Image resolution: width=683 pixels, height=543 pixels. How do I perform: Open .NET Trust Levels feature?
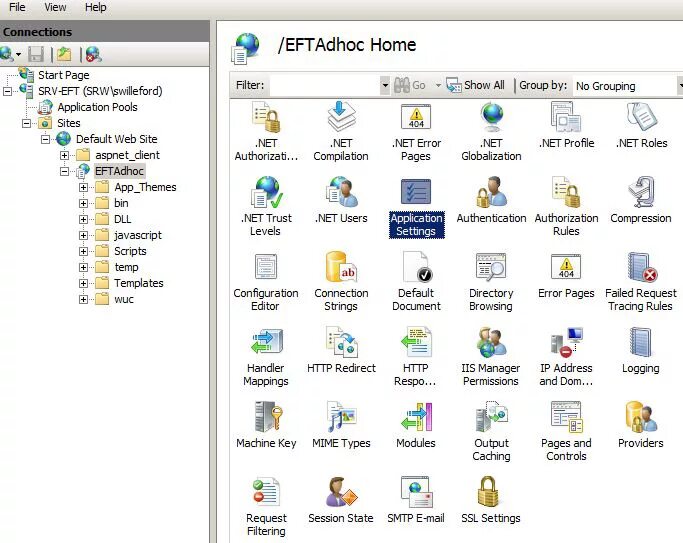266,206
